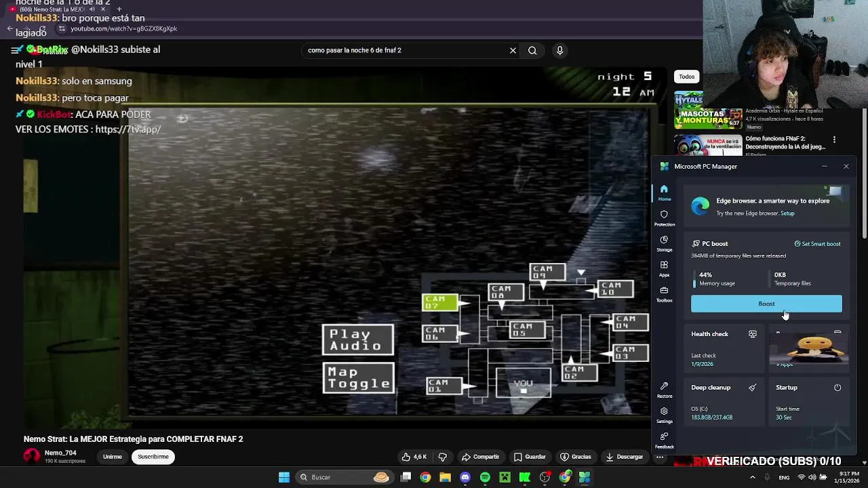Select CAM 05 on the game map
This screenshot has width=868, height=488.
528,330
